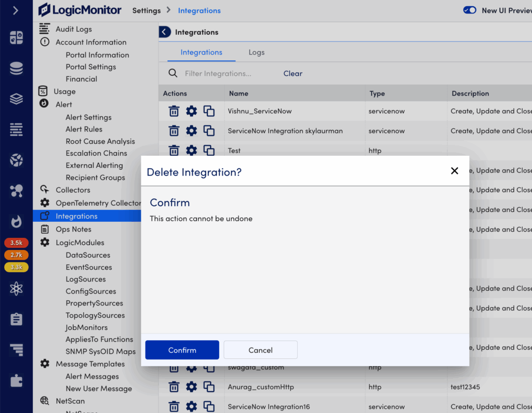This screenshot has width=532, height=413.
Task: Click trash icon for Anurag_customHttp
Action: pos(174,387)
